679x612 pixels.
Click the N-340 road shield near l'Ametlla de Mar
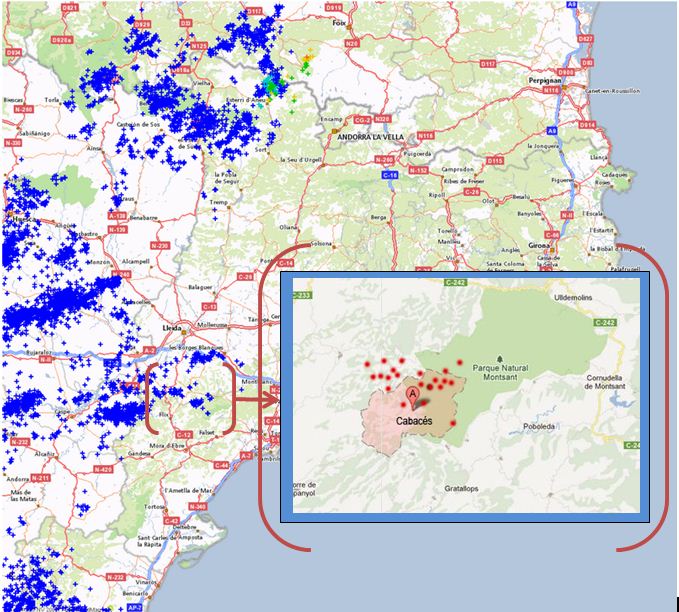pyautogui.click(x=197, y=506)
